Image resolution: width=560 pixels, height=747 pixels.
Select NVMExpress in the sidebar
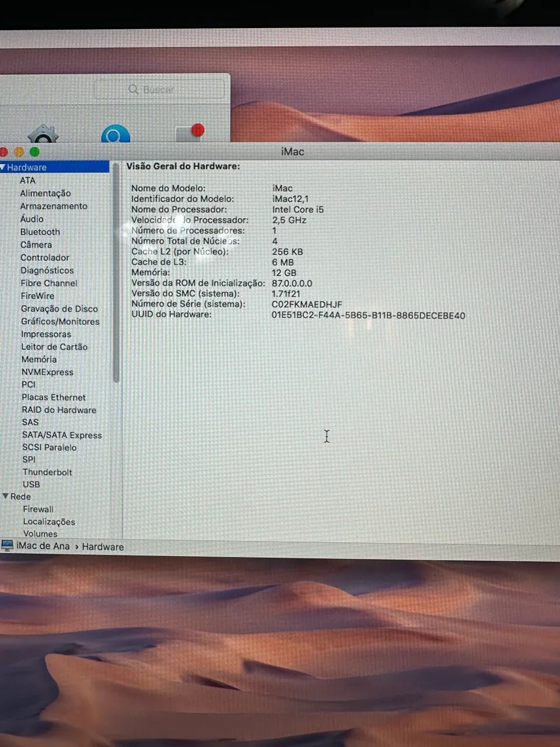tap(47, 372)
